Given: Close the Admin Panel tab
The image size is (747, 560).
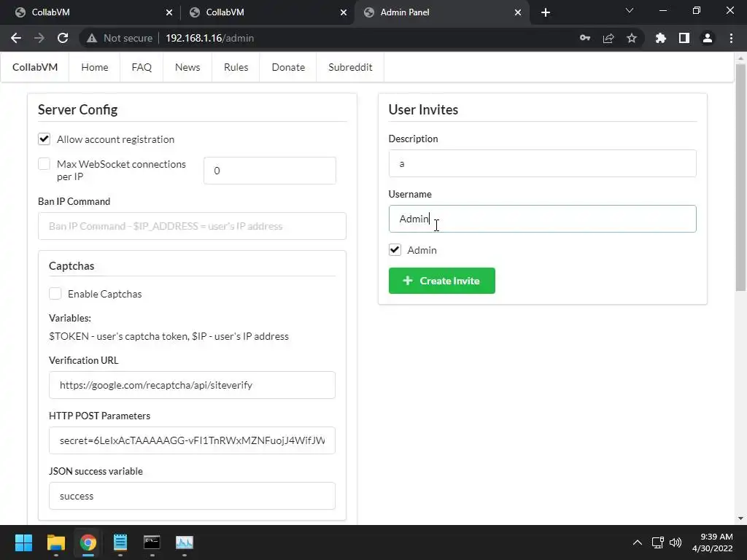Looking at the screenshot, I should click(518, 12).
